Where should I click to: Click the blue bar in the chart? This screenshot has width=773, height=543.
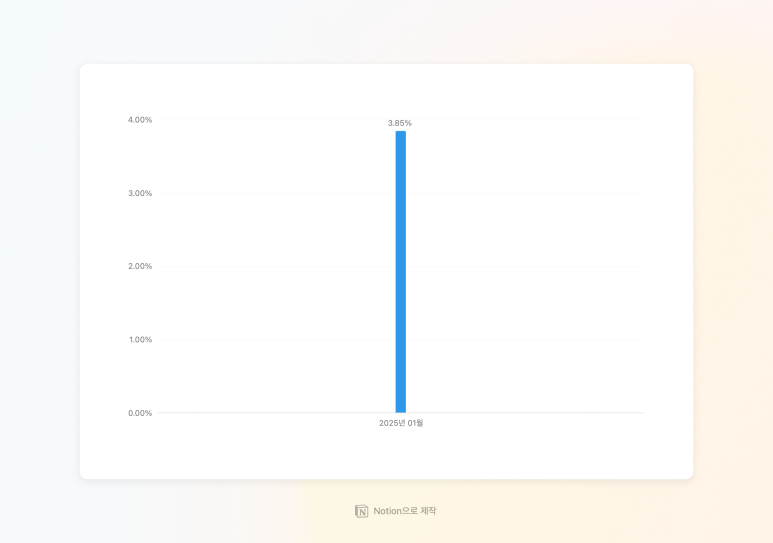point(400,270)
